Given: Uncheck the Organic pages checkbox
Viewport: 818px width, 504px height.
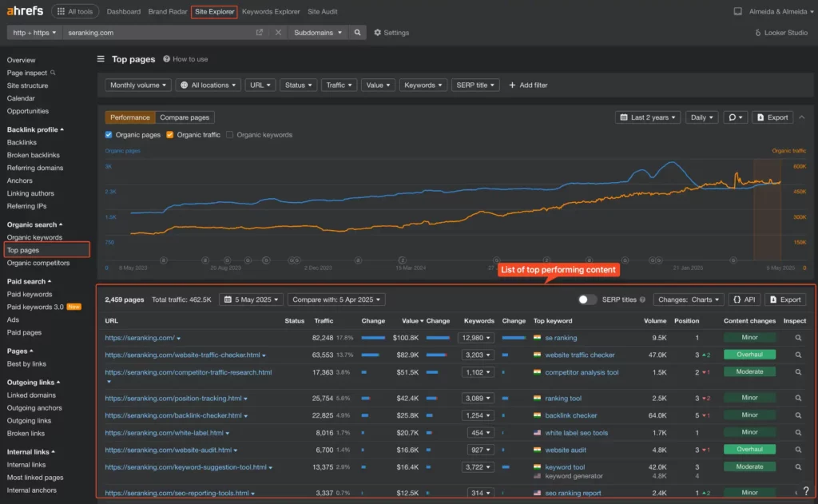Looking at the screenshot, I should (109, 135).
